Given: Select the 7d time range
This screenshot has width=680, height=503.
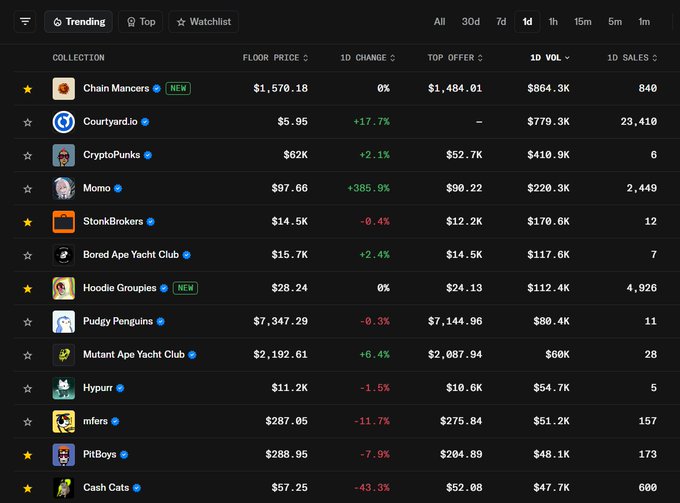Looking at the screenshot, I should point(501,22).
